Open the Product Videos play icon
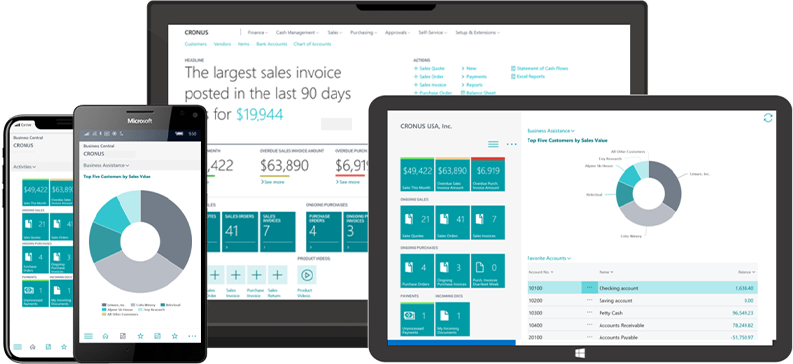793x364 pixels. pos(306,275)
